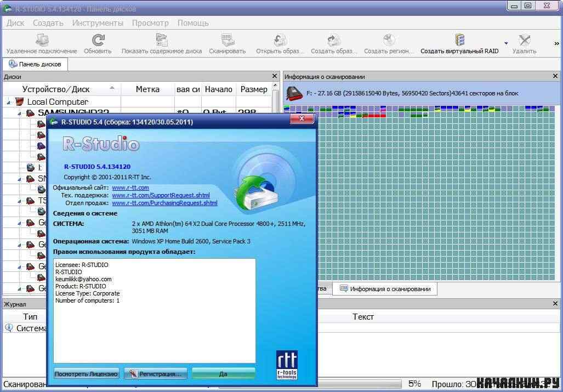The height and width of the screenshot is (392, 563).
Task: Open the SupportRequest.shtml support link
Action: click(161, 196)
